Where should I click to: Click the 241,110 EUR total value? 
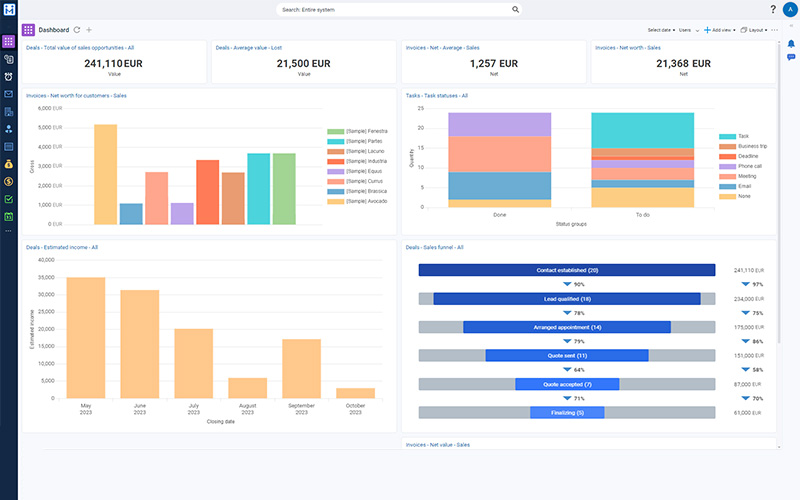point(113,64)
